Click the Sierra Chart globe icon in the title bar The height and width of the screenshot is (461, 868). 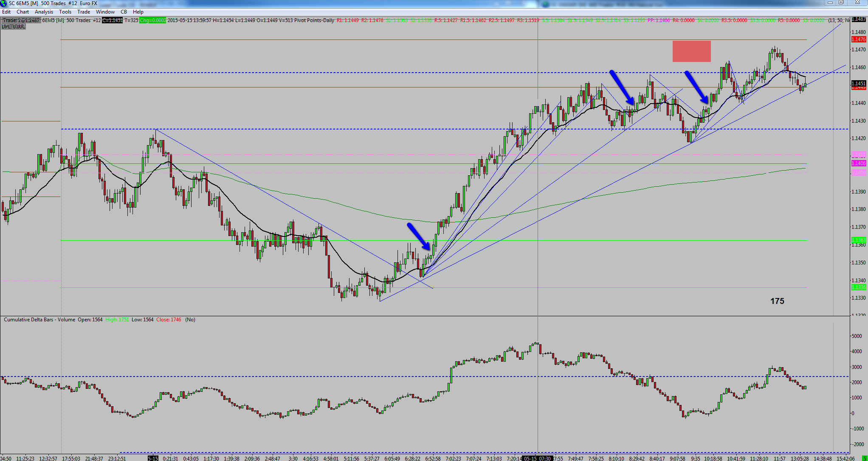click(4, 3)
